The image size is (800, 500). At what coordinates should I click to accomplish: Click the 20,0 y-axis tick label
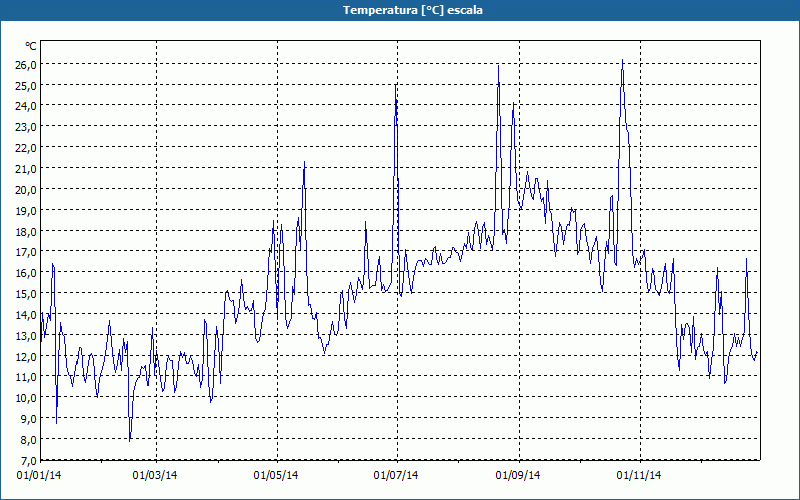tap(25, 189)
